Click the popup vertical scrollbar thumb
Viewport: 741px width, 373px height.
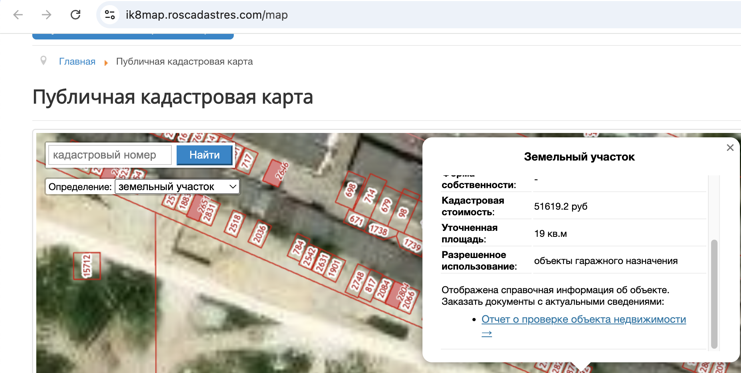(714, 294)
